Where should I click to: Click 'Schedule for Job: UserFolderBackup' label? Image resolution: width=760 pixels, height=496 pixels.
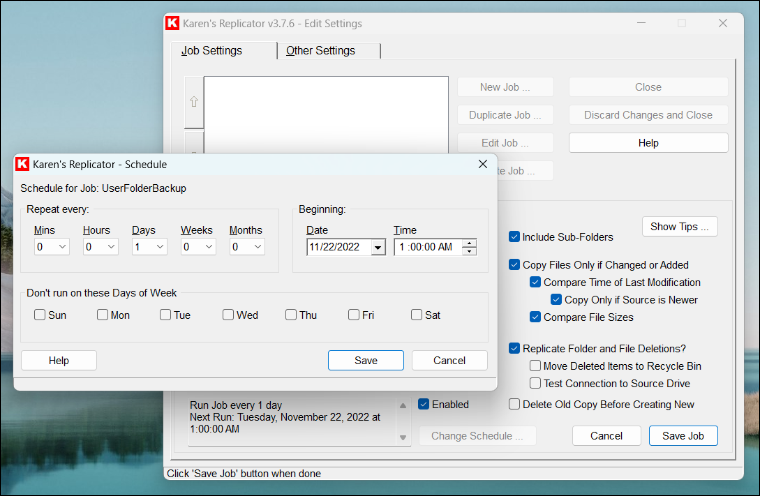103,188
